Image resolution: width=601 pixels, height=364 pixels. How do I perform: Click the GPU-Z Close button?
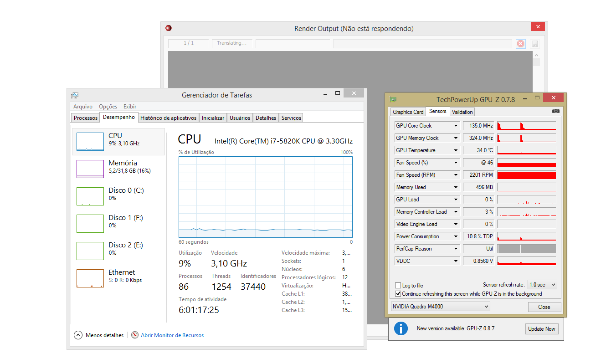pyautogui.click(x=544, y=307)
